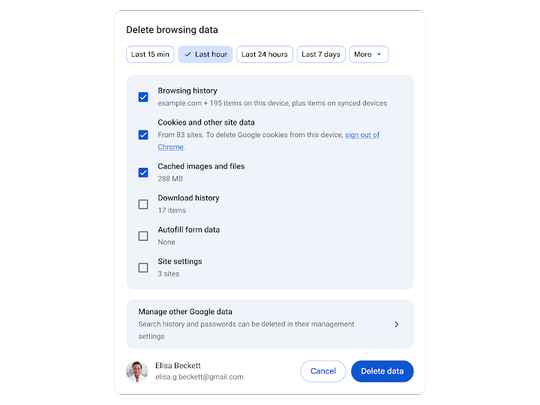Choose the Last 7 days time range
Image resolution: width=540 pixels, height=405 pixels.
tap(321, 54)
